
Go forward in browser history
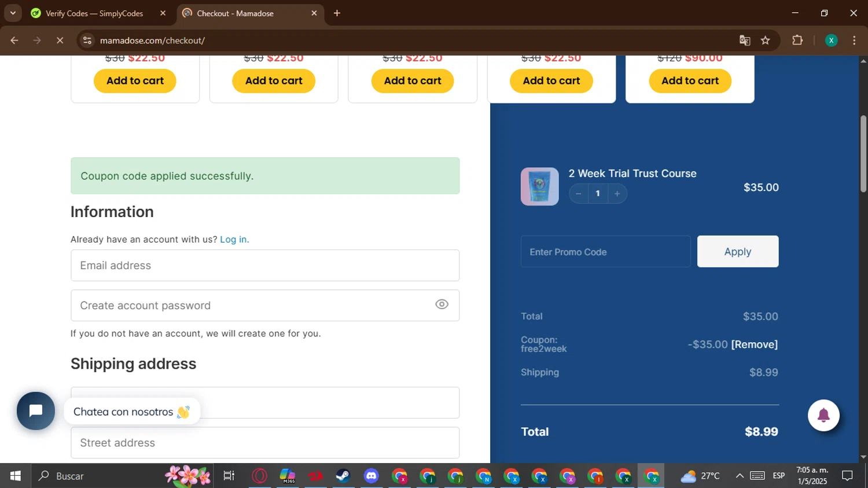[37, 41]
